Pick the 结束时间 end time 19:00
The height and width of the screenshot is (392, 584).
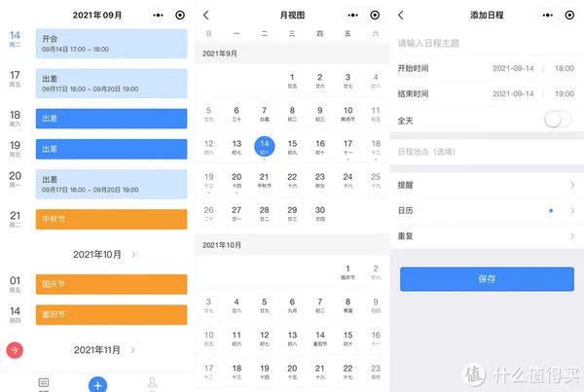565,93
